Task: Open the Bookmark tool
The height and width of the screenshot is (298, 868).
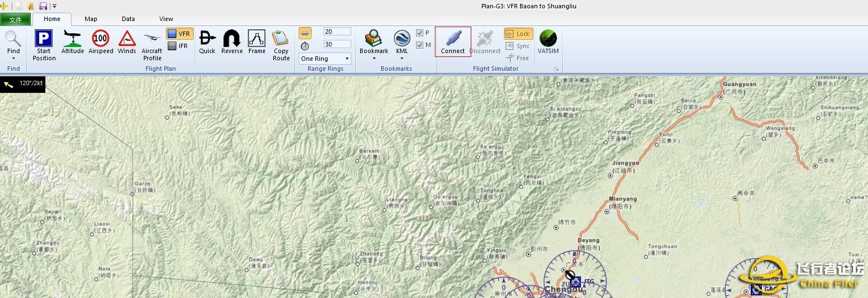Action: pyautogui.click(x=374, y=45)
